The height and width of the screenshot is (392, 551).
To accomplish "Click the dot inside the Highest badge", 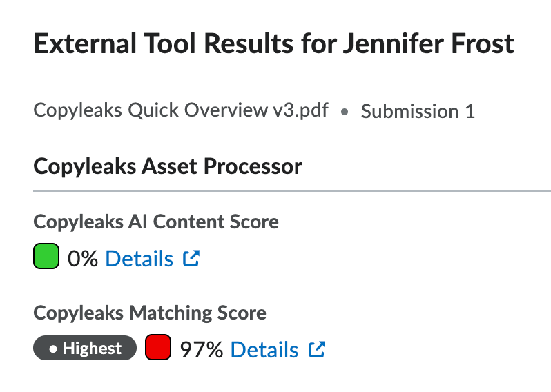I will coord(53,349).
